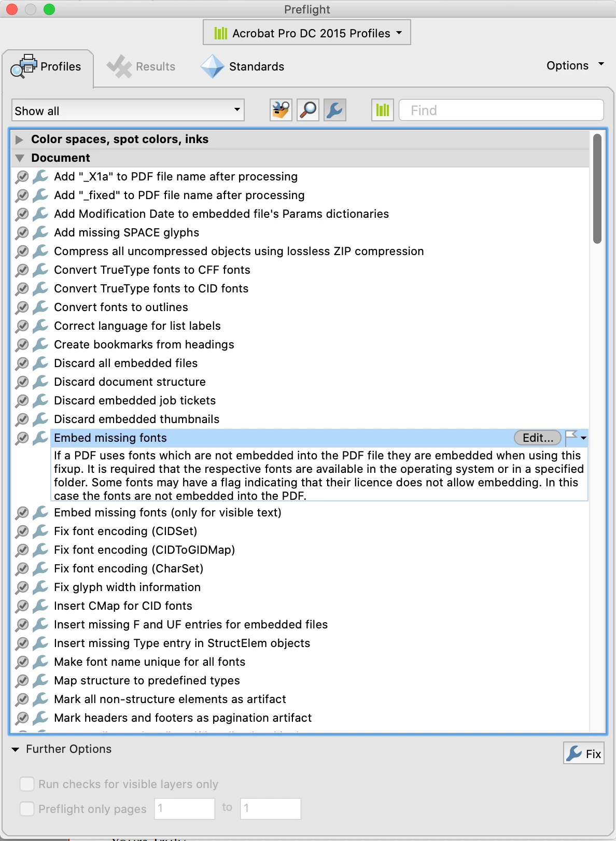The image size is (616, 841).
Task: Click the Fix button
Action: click(x=584, y=753)
